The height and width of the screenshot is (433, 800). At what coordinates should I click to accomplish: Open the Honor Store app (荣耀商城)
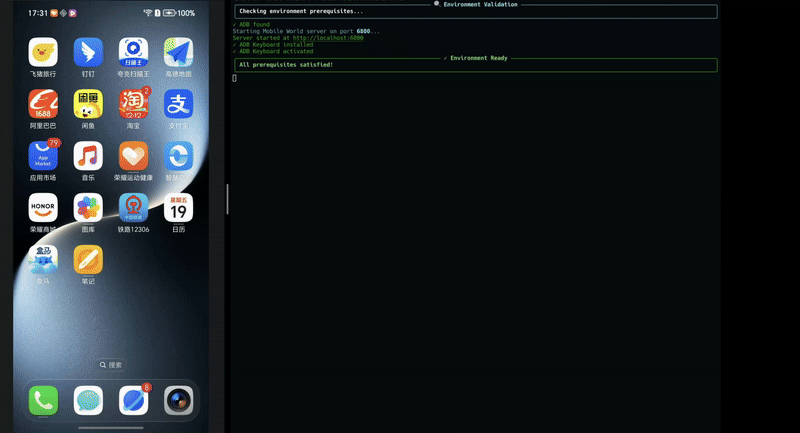coord(43,208)
